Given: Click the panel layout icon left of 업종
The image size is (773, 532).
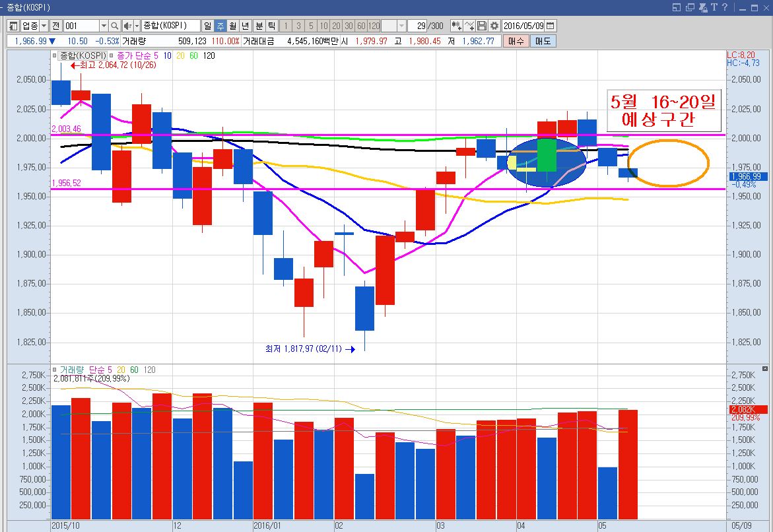Looking at the screenshot, I should coord(14,26).
